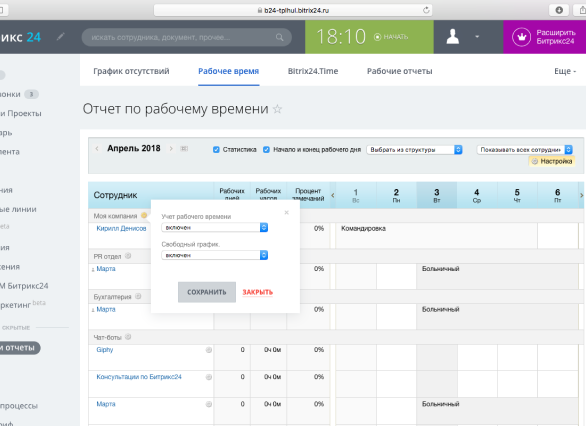This screenshot has width=586, height=426.
Task: Open Учет рабочего времени dropdown
Action: [x=215, y=227]
